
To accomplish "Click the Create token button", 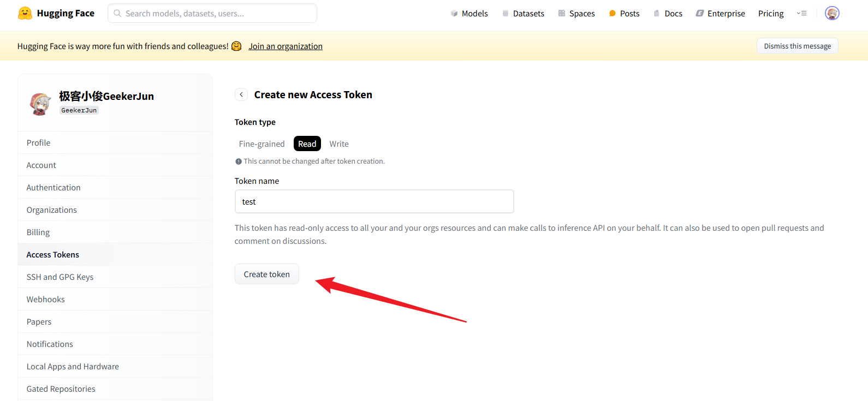I will (x=267, y=274).
